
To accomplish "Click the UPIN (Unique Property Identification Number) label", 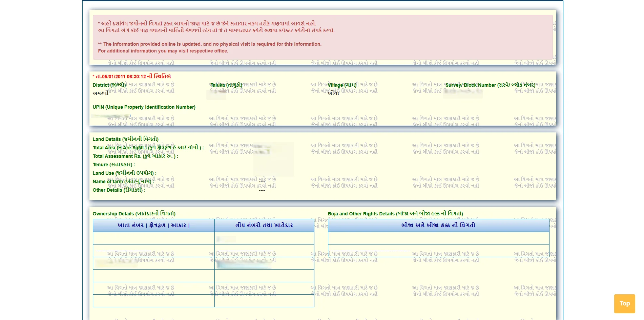I will (144, 107).
